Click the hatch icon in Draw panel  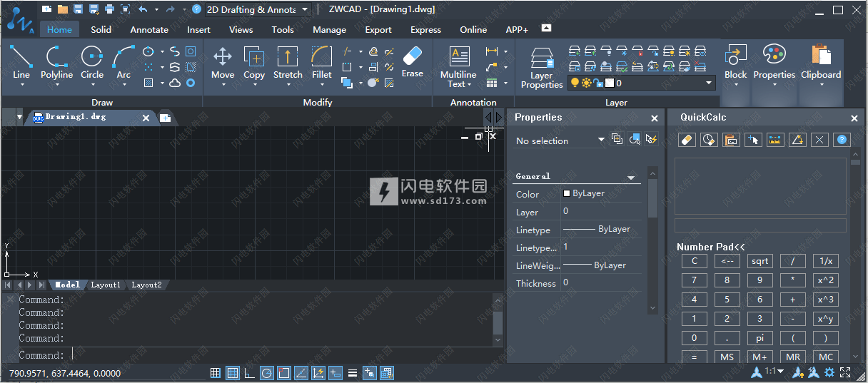pyautogui.click(x=148, y=83)
